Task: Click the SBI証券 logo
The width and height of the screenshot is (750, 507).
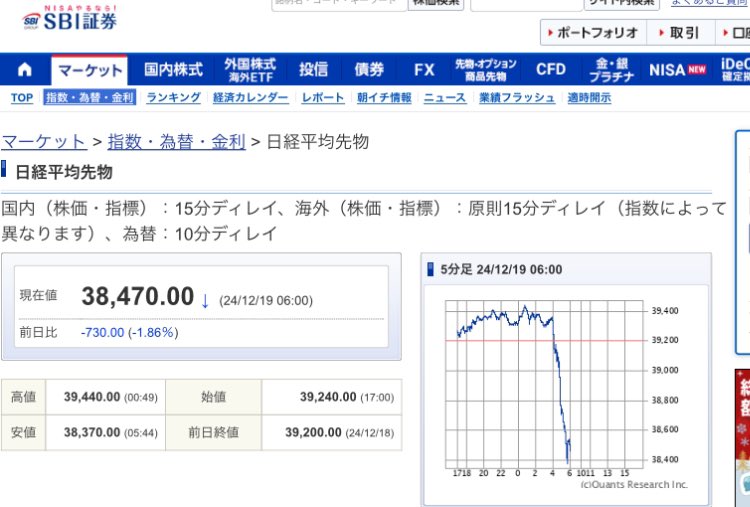Action: tap(69, 18)
